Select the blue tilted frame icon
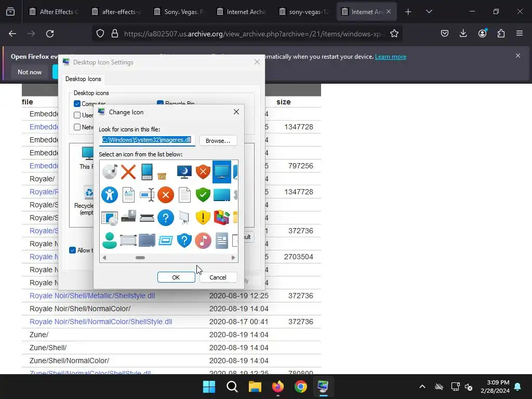Image resolution: width=532 pixels, height=399 pixels. 166,241
